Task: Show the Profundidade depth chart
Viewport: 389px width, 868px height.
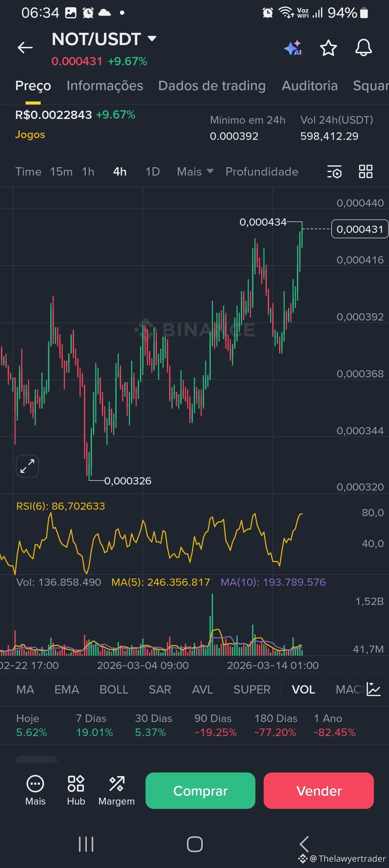Action: (x=262, y=172)
